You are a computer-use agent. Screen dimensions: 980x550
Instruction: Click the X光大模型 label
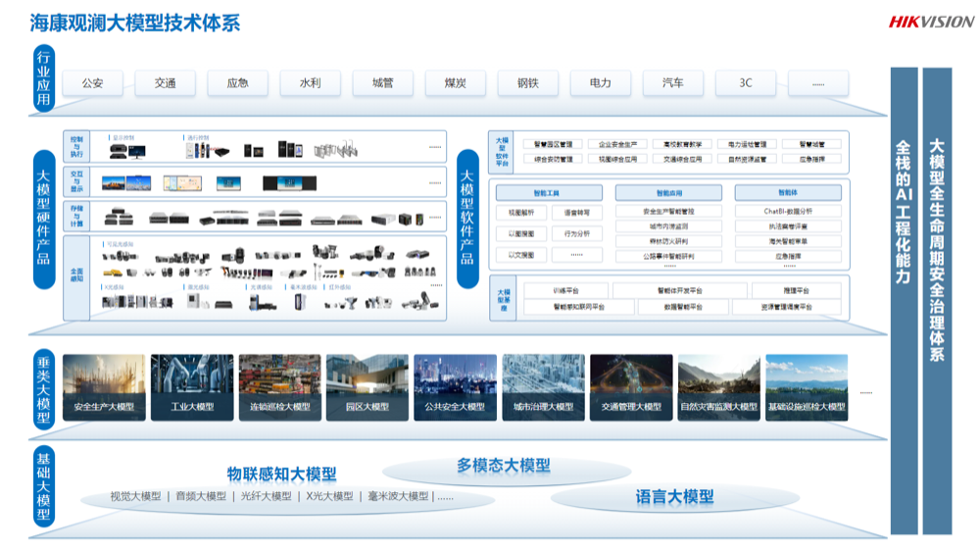tap(329, 496)
